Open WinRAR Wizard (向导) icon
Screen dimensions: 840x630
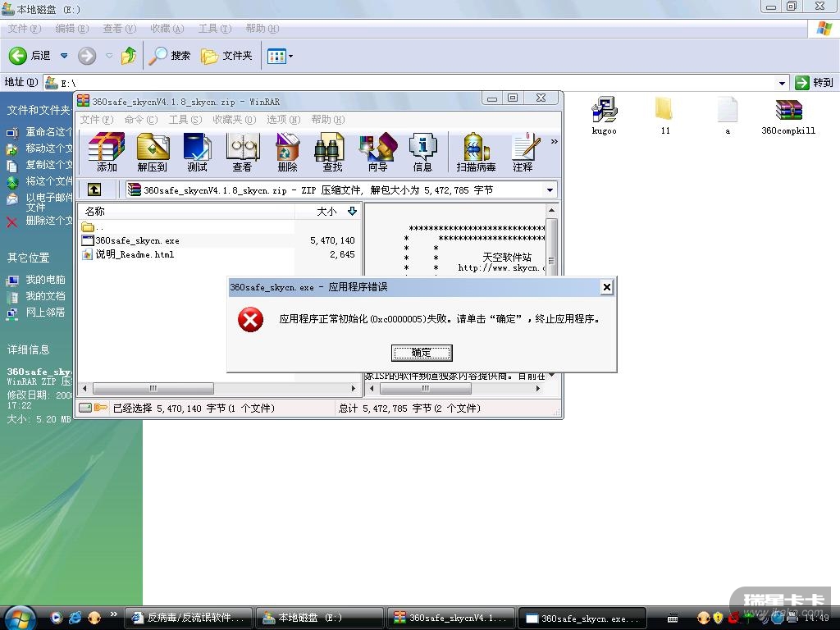click(378, 152)
